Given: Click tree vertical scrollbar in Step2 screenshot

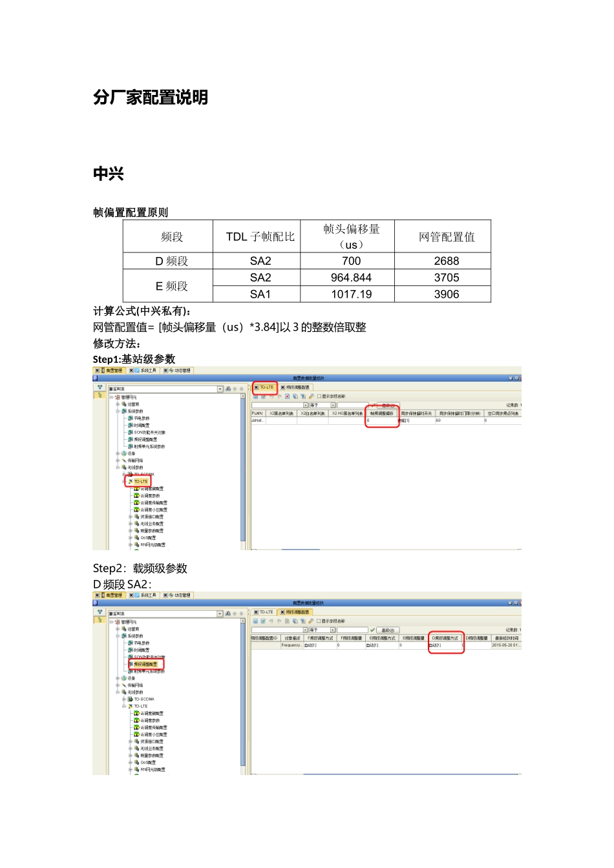Looking at the screenshot, I should click(x=243, y=693).
